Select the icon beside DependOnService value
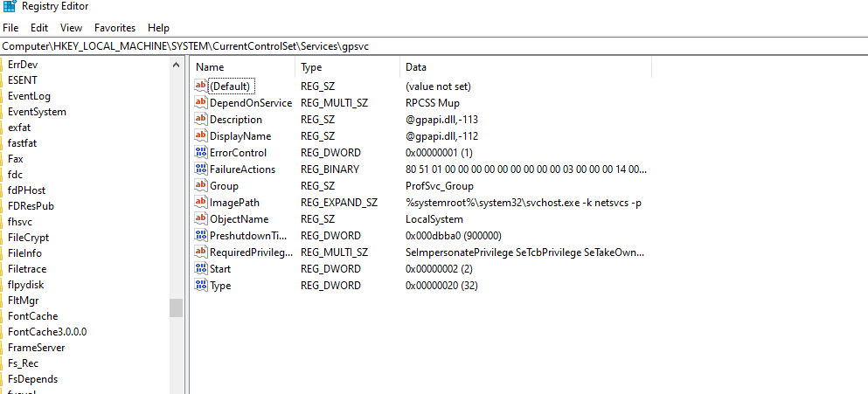Viewport: 868px width, 394px height. coord(200,102)
